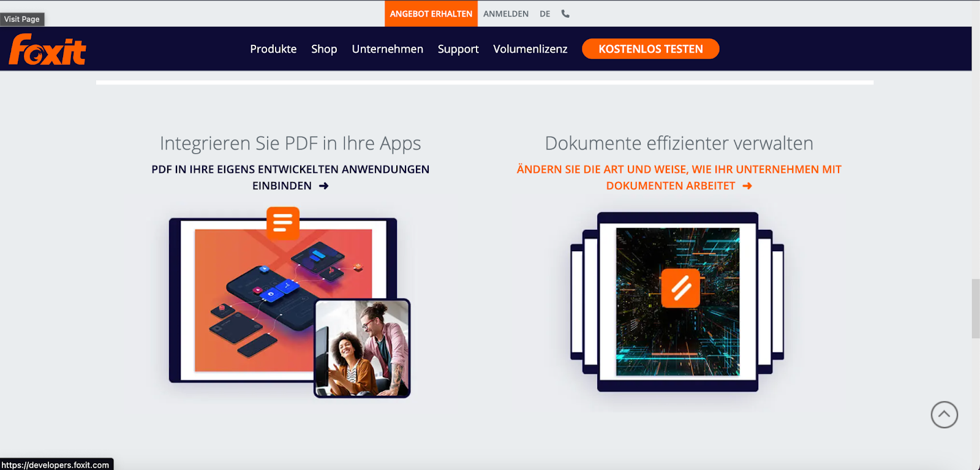The width and height of the screenshot is (980, 470).
Task: Click ANGEBOT ERHALTEN button
Action: (431, 13)
